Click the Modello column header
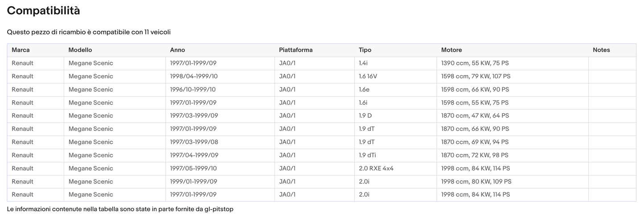644x219 pixels. [x=80, y=50]
